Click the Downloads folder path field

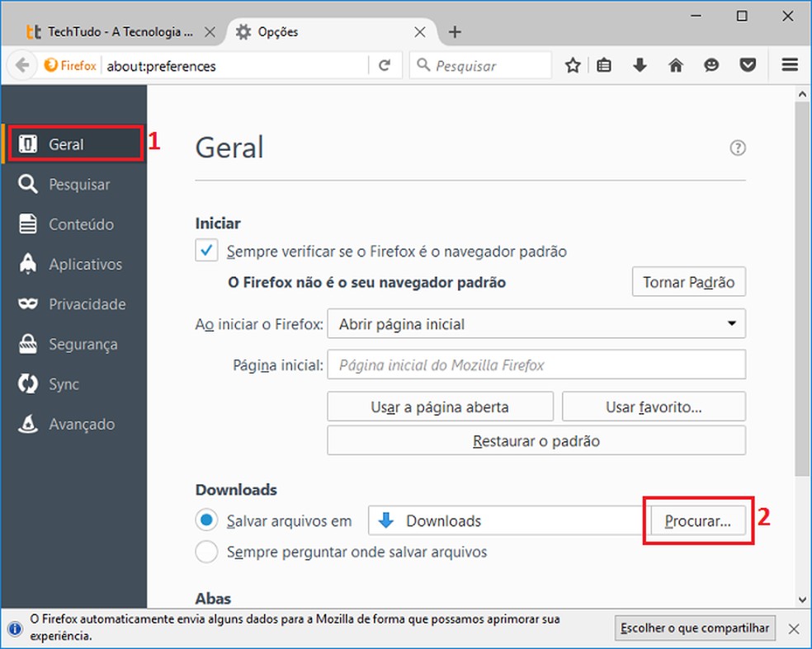pyautogui.click(x=508, y=520)
